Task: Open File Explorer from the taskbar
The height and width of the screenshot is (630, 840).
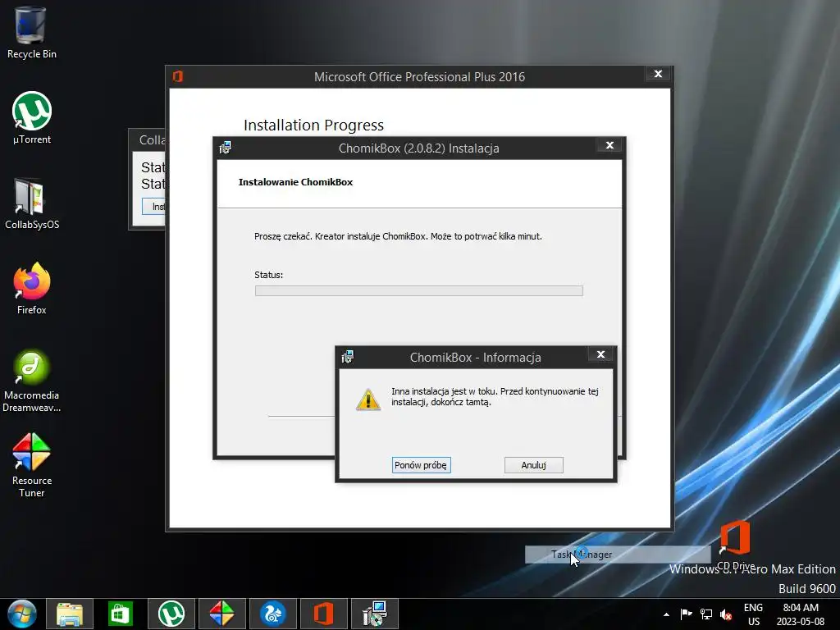Action: click(x=70, y=614)
